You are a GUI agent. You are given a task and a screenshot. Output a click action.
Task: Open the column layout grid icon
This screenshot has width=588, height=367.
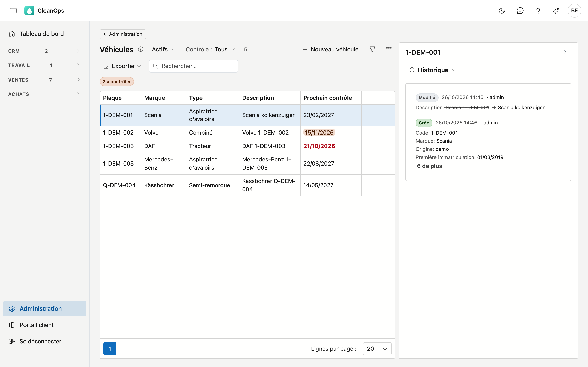click(x=389, y=49)
